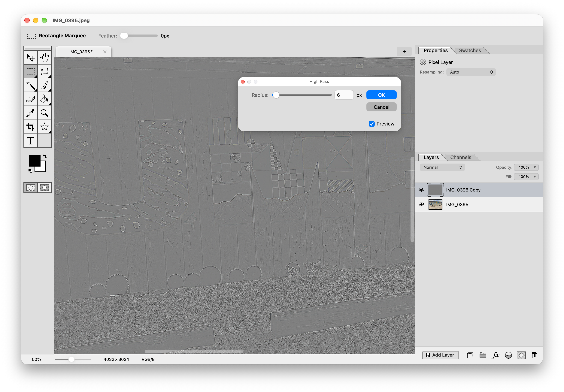Image resolution: width=564 pixels, height=392 pixels.
Task: Select the Zoom magnifier tool
Action: 44,113
